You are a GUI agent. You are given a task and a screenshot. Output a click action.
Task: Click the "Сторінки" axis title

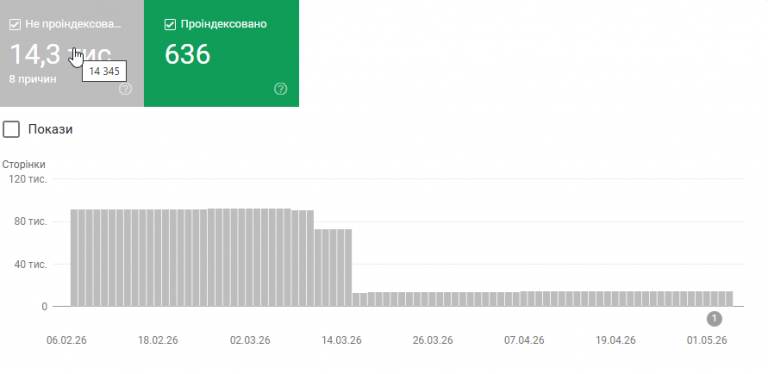click(x=24, y=164)
